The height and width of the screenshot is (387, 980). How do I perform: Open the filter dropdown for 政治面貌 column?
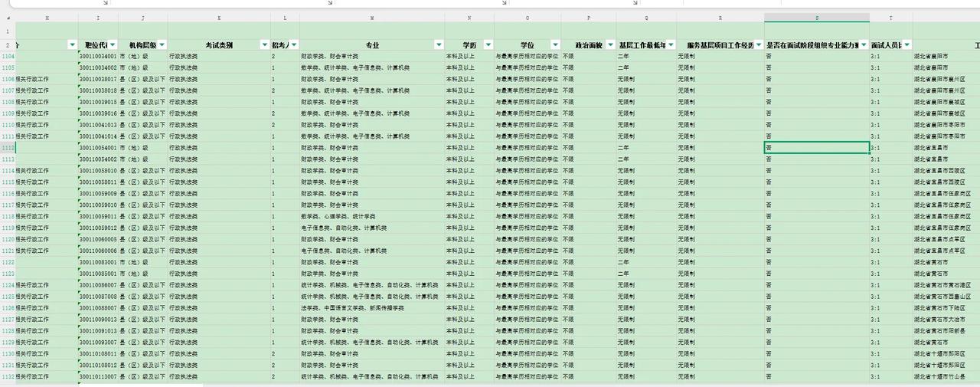tap(609, 45)
